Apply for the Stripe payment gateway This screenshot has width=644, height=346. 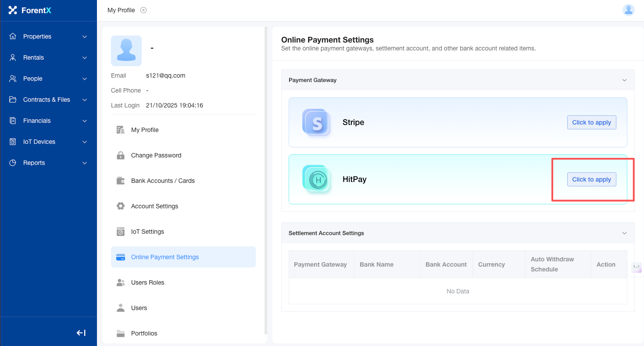591,122
